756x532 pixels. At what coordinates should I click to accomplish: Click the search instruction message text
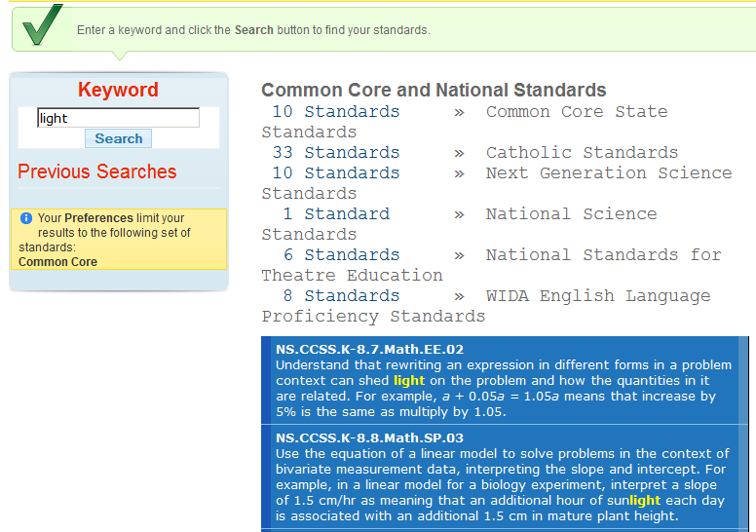coord(253,30)
